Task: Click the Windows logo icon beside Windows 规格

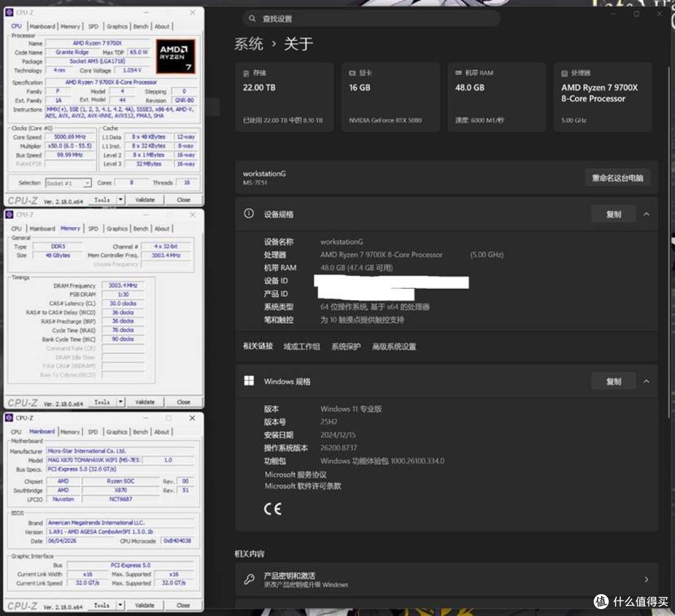Action: click(249, 381)
